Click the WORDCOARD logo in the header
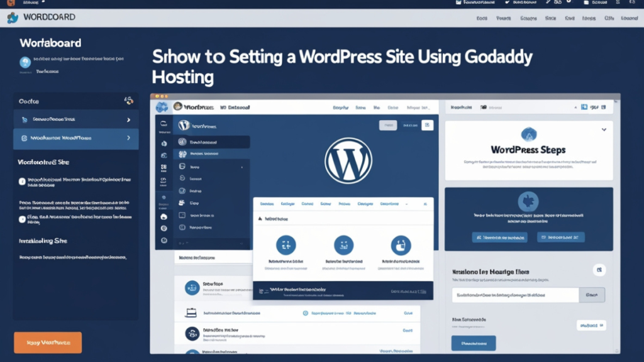 pyautogui.click(x=41, y=17)
